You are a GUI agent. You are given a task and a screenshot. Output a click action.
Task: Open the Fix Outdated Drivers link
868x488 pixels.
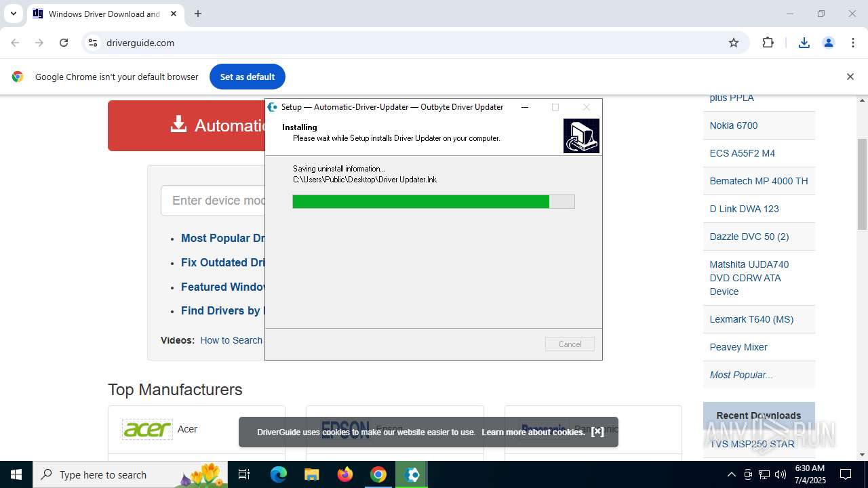[x=222, y=262]
